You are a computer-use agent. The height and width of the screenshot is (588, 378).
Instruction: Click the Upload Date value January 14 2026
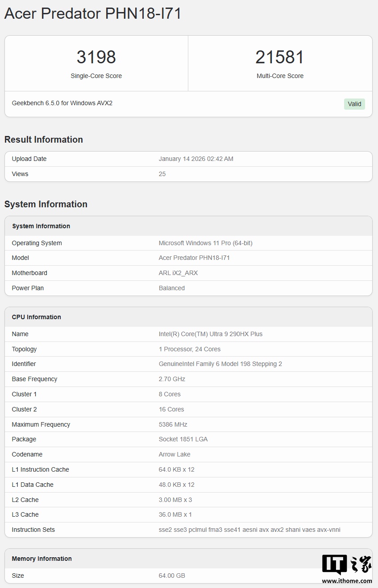tap(196, 159)
